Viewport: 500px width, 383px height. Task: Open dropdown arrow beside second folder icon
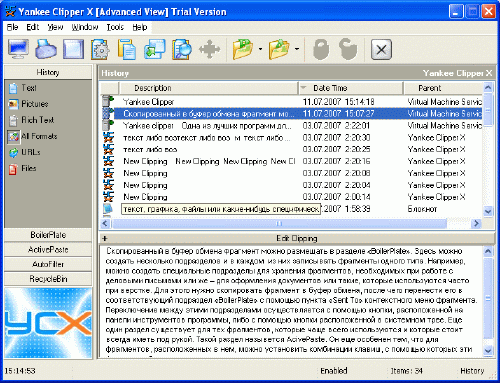tap(297, 49)
